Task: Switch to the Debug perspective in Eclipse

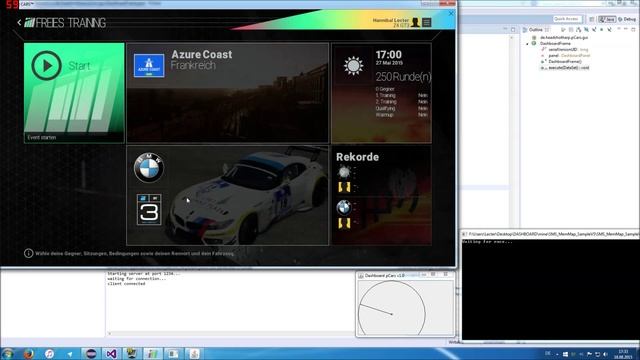Action: point(627,19)
